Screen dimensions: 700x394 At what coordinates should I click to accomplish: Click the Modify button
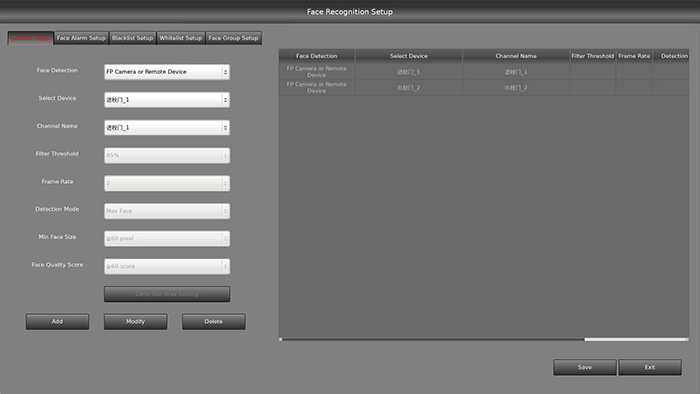136,321
